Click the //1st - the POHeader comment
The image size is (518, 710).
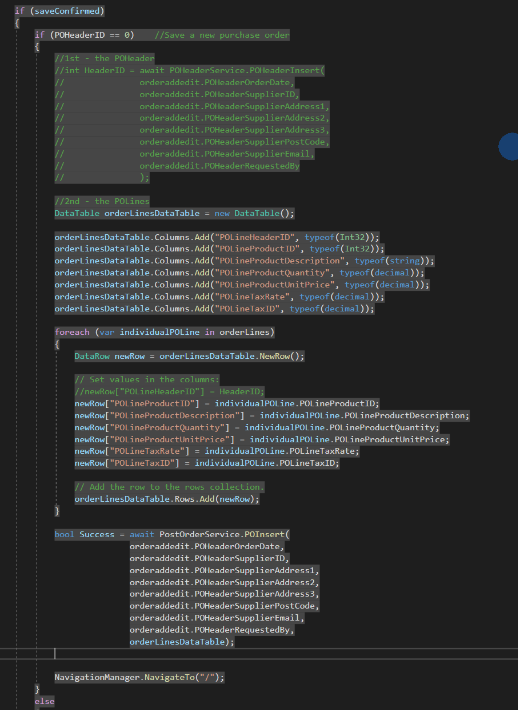pos(105,58)
